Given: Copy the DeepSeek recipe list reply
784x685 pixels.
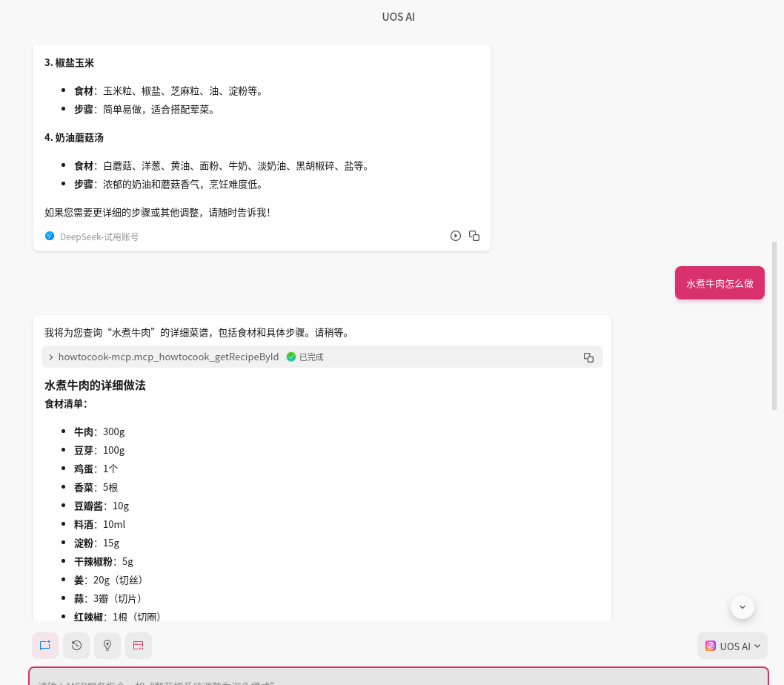Looking at the screenshot, I should click(474, 236).
